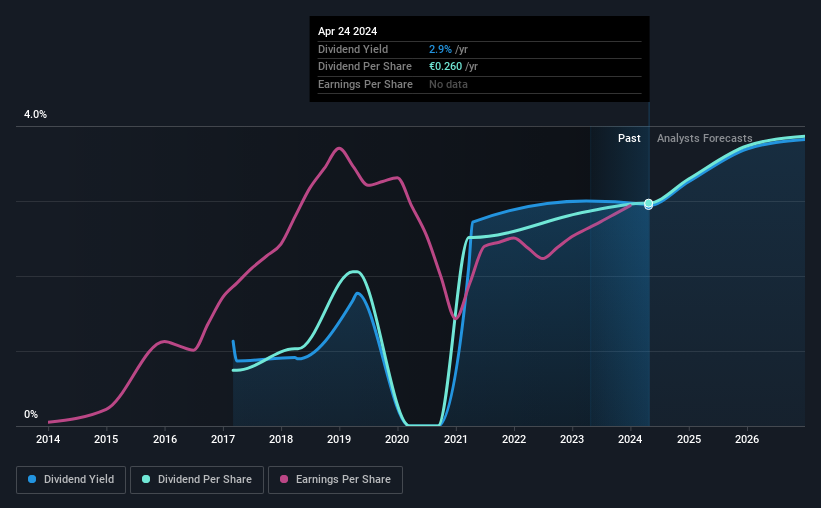Select the 2014 label on the x-axis

point(48,439)
